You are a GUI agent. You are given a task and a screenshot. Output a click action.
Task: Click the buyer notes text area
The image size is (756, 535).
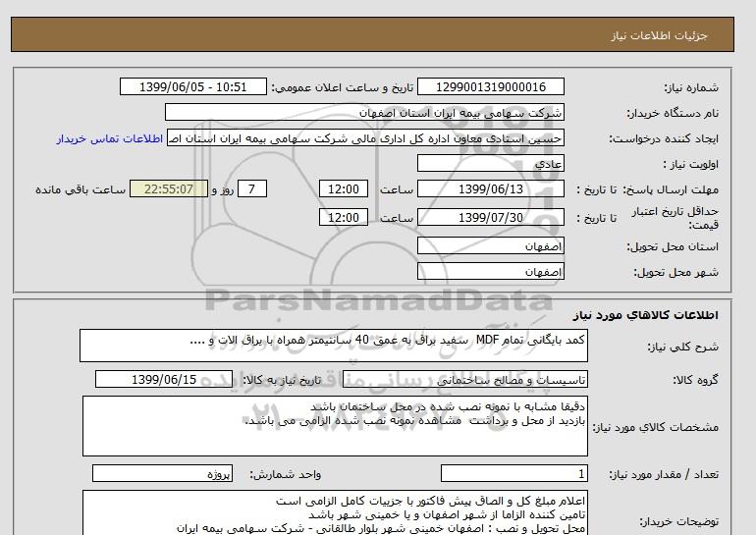[335, 512]
